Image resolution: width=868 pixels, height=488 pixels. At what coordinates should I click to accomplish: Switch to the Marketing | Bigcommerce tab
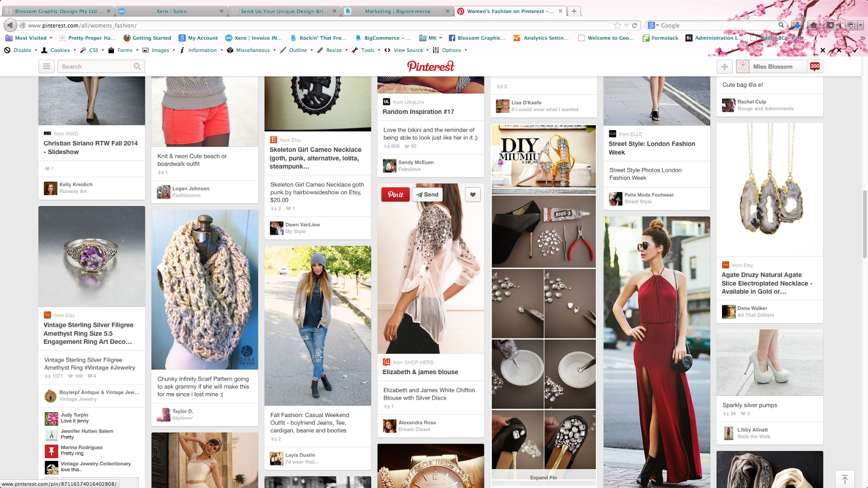point(398,11)
